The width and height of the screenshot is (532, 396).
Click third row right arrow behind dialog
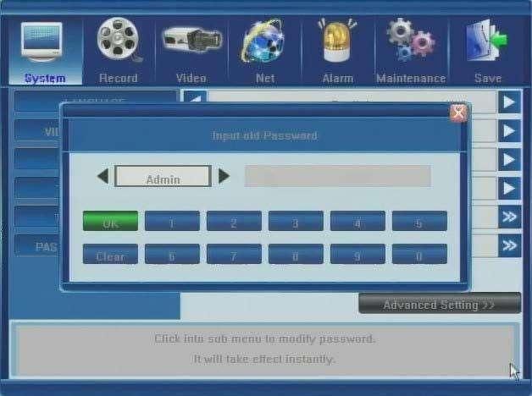509,159
